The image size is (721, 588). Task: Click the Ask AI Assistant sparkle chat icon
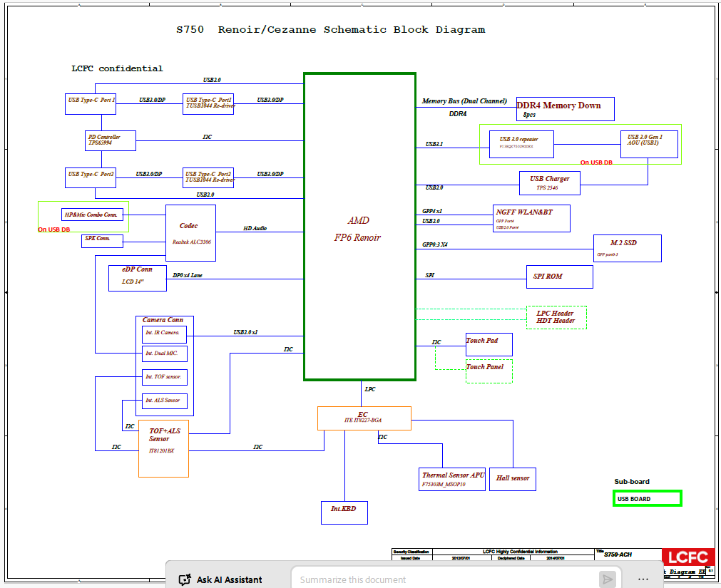[185, 579]
